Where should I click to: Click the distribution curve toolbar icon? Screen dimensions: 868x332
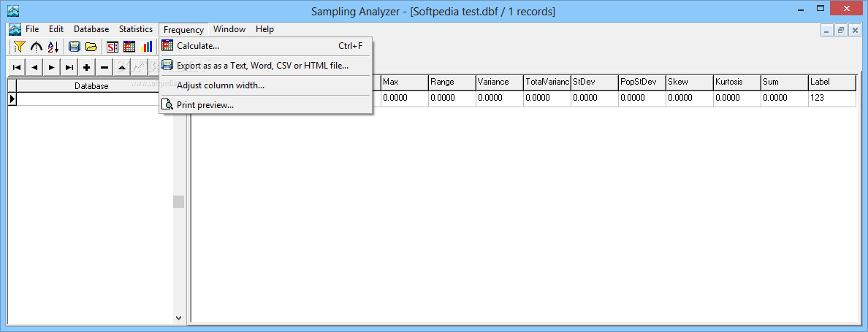36,47
